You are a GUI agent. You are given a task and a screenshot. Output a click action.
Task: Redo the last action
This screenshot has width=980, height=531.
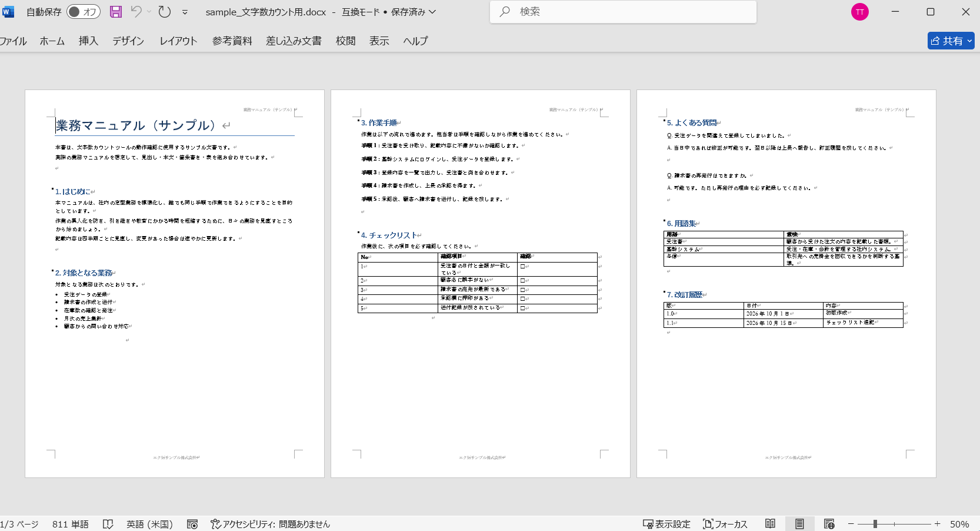(x=165, y=12)
